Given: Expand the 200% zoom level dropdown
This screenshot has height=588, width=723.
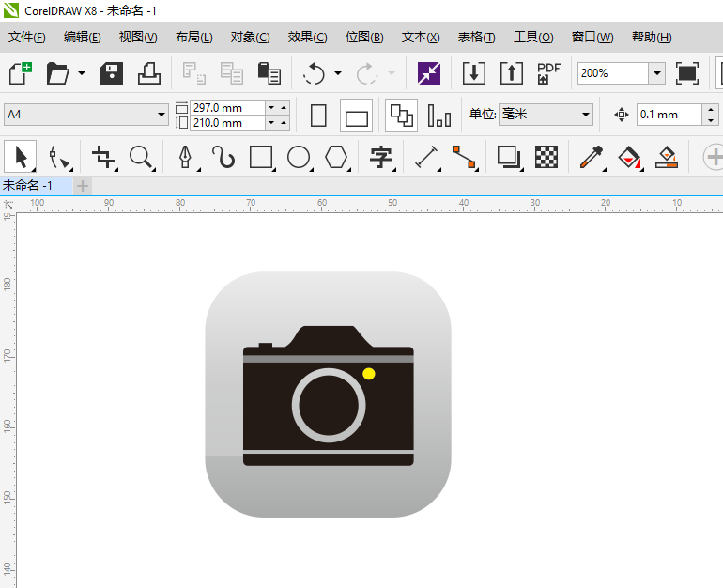Looking at the screenshot, I should click(656, 73).
